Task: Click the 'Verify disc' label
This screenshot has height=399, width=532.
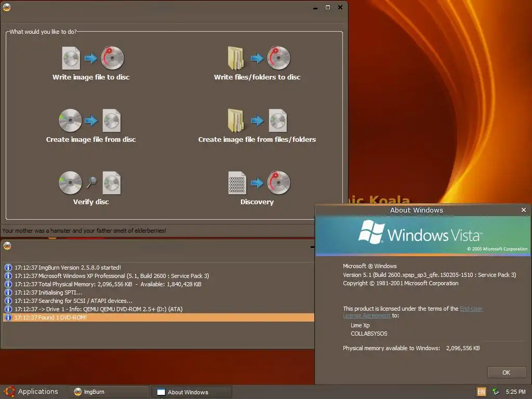Action: click(x=91, y=202)
